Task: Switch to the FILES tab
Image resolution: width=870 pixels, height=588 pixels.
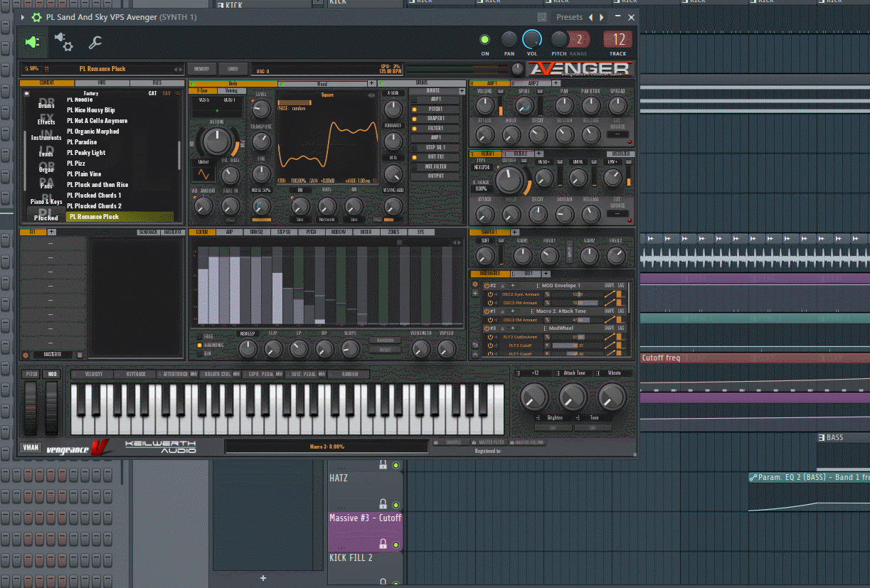Action: [x=157, y=83]
